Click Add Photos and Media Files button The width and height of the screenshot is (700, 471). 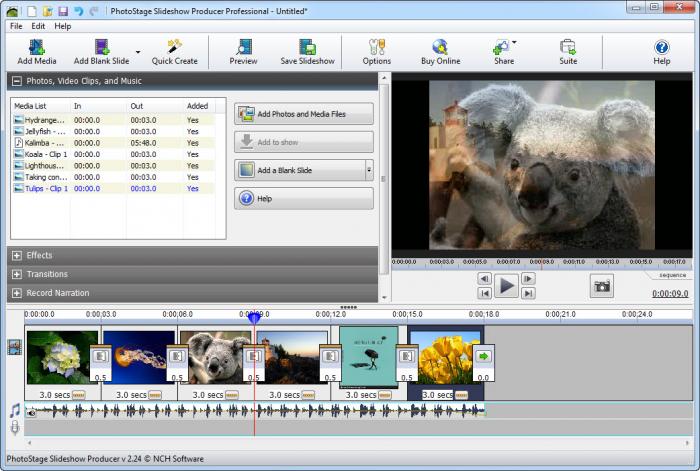(304, 114)
